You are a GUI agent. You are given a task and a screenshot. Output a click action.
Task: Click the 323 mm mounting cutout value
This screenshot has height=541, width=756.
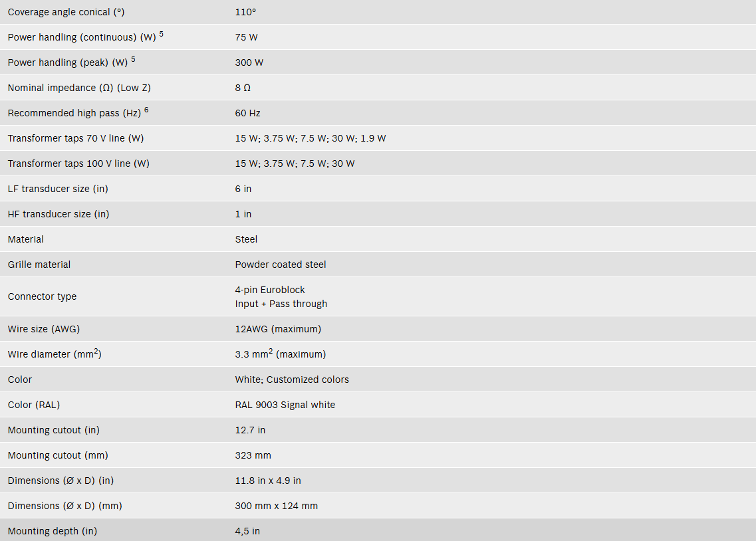click(x=253, y=455)
